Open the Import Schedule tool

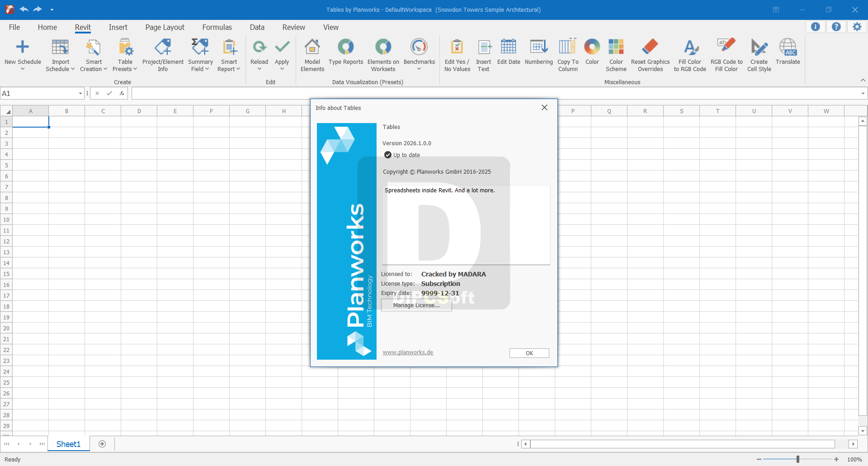tap(60, 55)
